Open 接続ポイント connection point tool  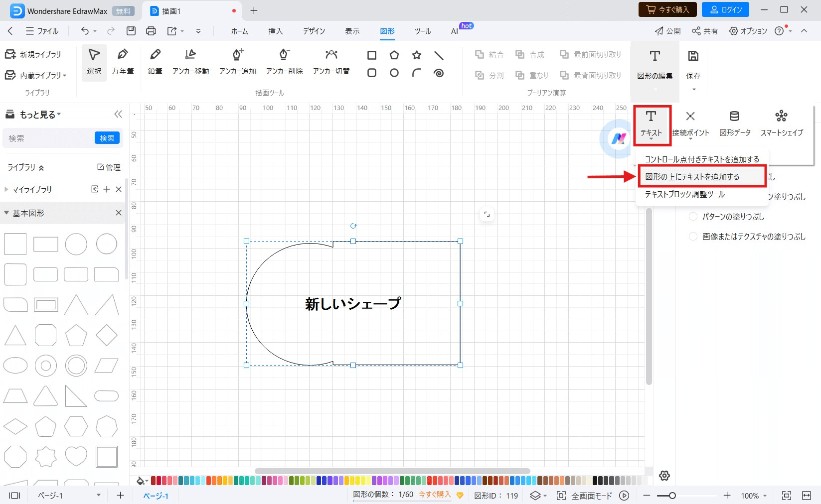click(x=690, y=123)
